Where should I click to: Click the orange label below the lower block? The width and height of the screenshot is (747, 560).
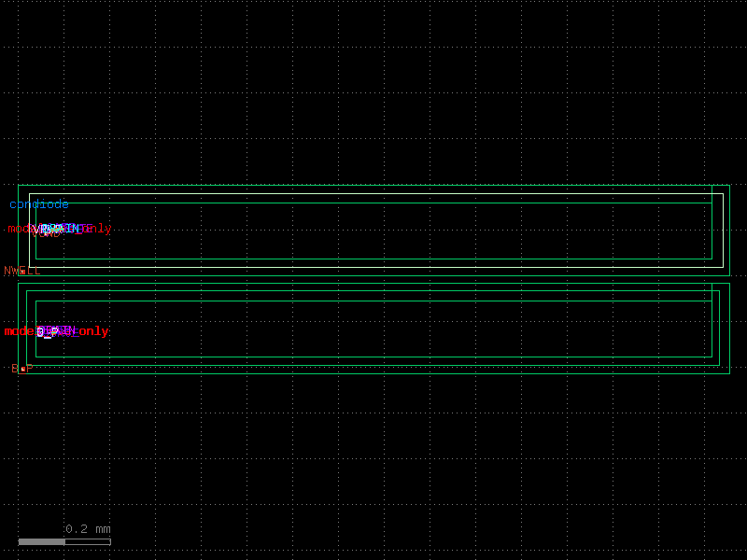click(22, 369)
